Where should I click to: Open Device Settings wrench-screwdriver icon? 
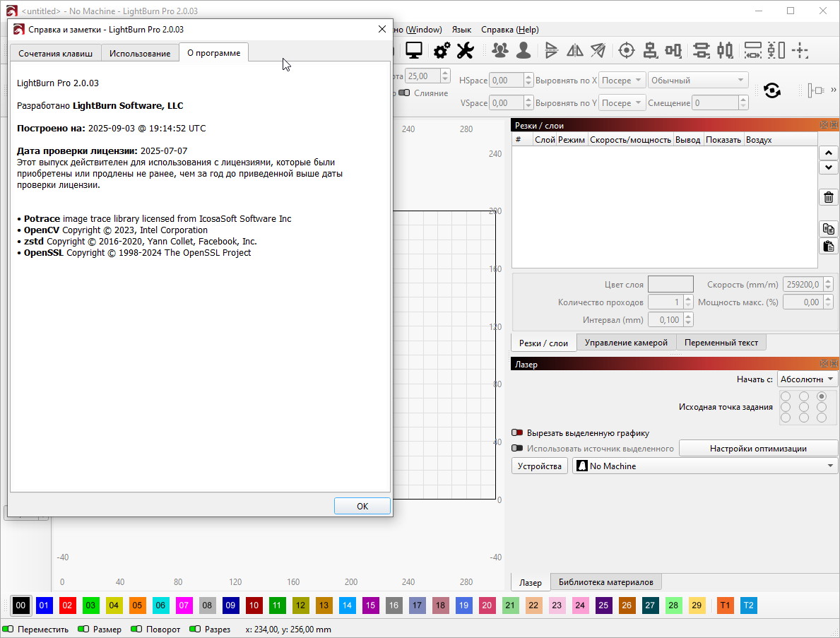pos(465,50)
